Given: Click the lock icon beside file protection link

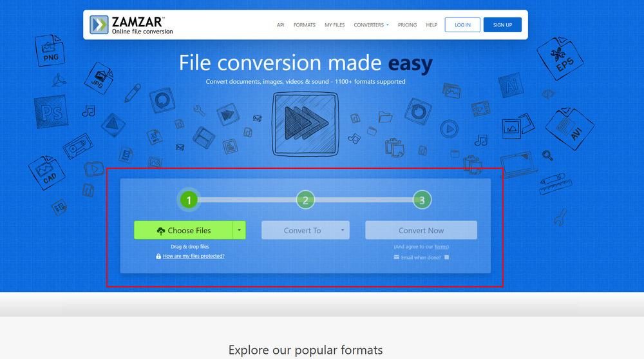Looking at the screenshot, I should pos(158,256).
